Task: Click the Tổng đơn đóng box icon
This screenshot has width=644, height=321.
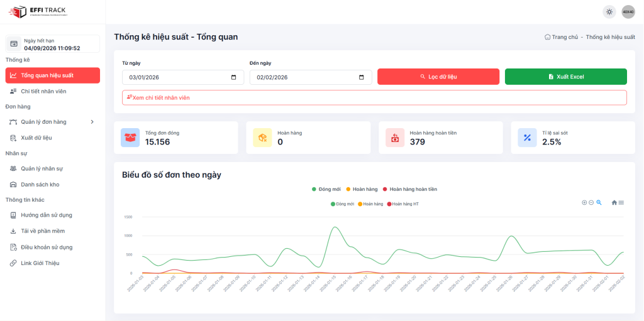Action: tap(130, 138)
